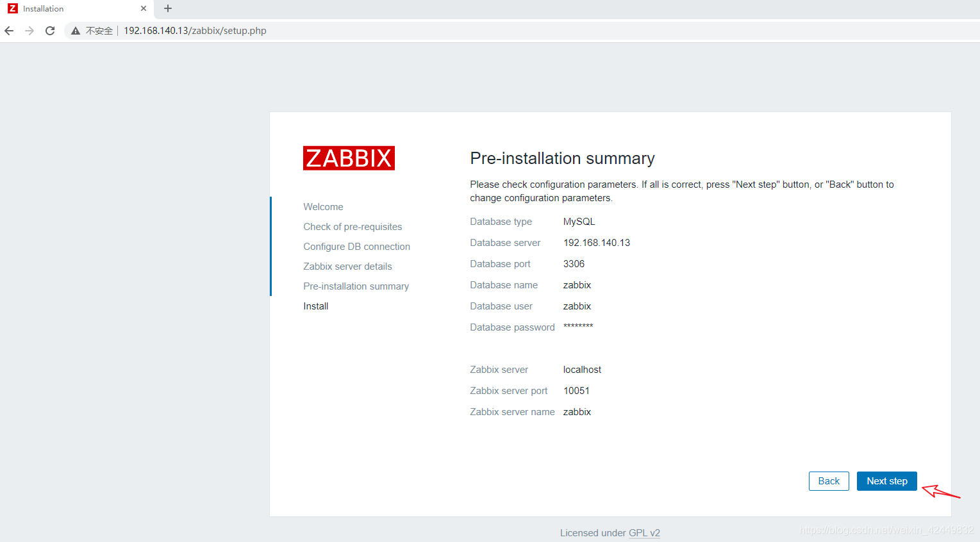Click the Database type label

click(x=501, y=222)
